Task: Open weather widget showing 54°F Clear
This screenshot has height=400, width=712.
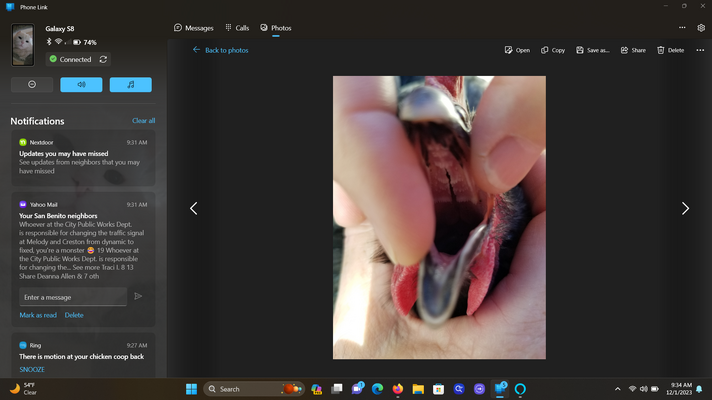Action: [x=24, y=389]
